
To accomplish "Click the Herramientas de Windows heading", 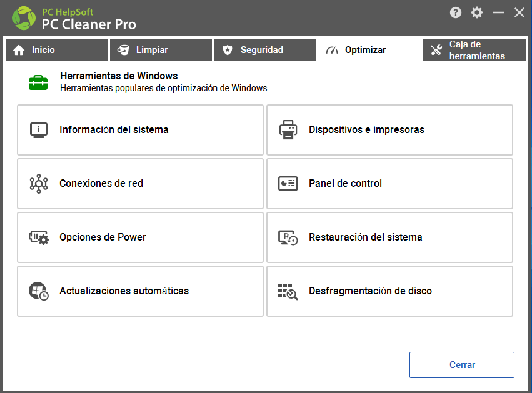I will [x=119, y=76].
